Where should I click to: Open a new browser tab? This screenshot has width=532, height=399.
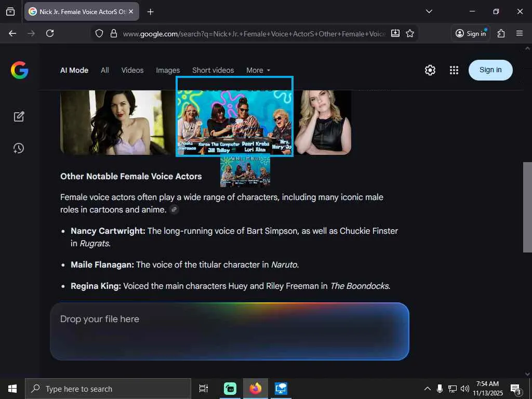(150, 12)
